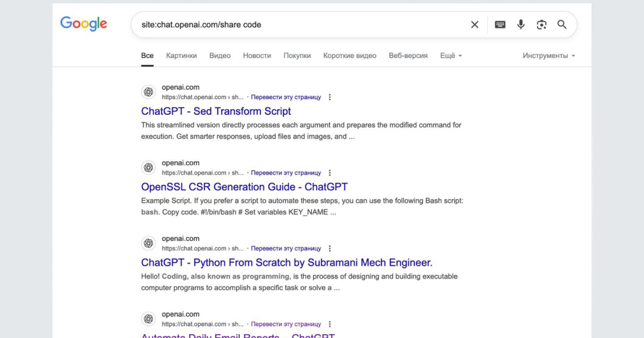Open the Покупки tab
The width and height of the screenshot is (644, 338).
coord(297,55)
